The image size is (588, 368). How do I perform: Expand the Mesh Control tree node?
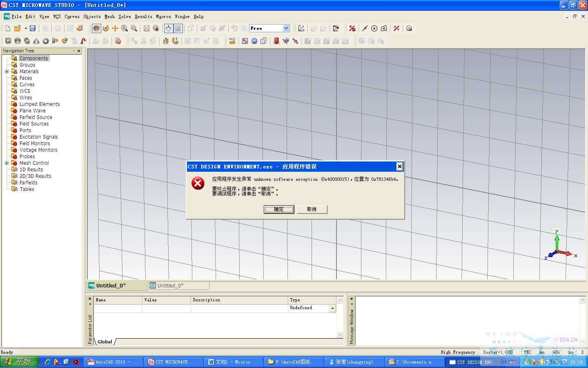7,163
